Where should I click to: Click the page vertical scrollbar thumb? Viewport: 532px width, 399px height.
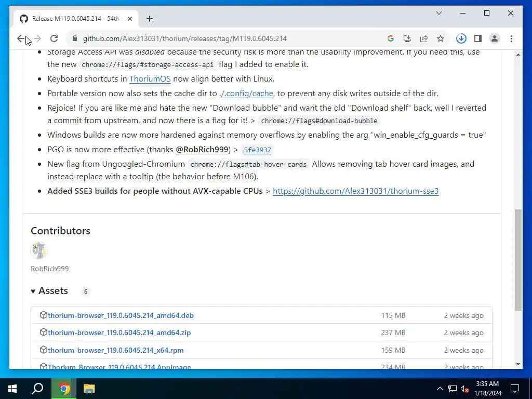pyautogui.click(x=518, y=260)
